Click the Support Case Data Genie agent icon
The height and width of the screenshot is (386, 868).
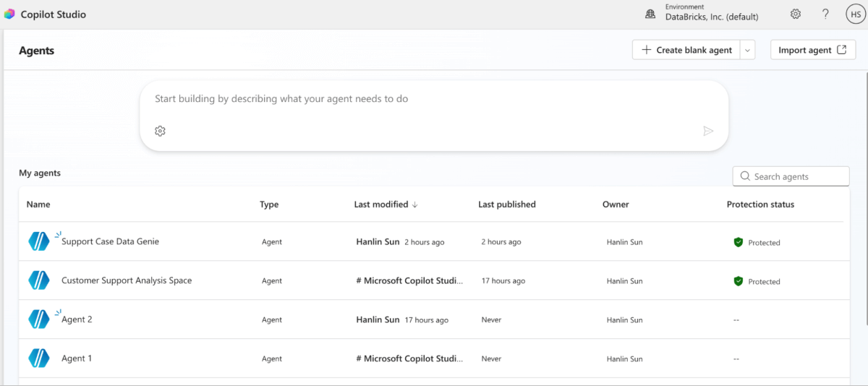tap(38, 241)
